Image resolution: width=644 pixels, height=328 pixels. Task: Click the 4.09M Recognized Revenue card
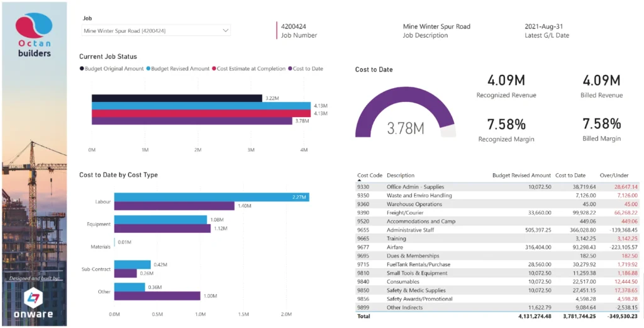point(506,86)
